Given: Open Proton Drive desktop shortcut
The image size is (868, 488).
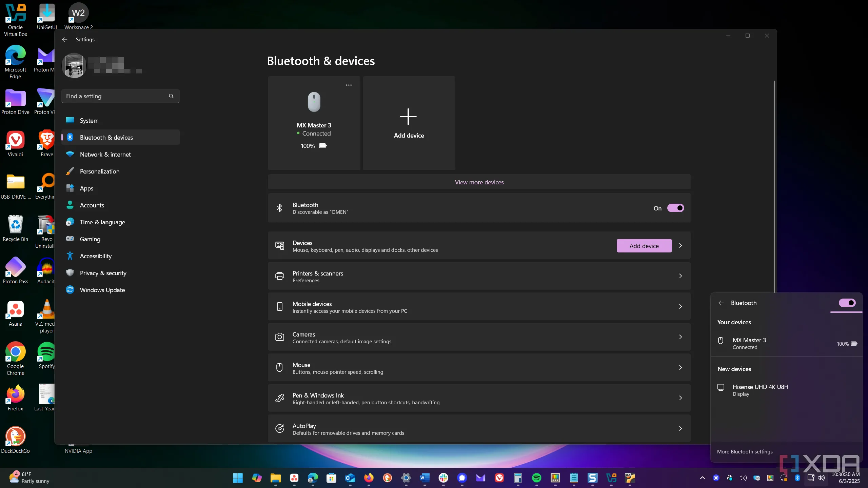Looking at the screenshot, I should (x=16, y=102).
